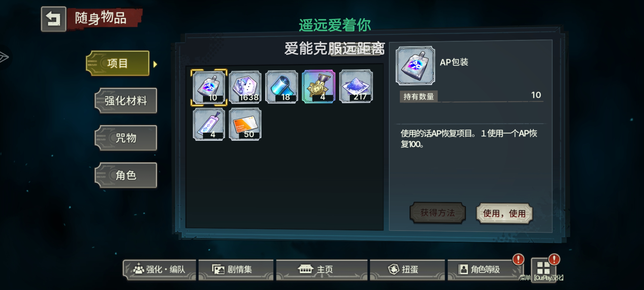Viewport: 644px width, 290px height.
Task: Select the orange Gacha Point Charge card
Action: 245,124
